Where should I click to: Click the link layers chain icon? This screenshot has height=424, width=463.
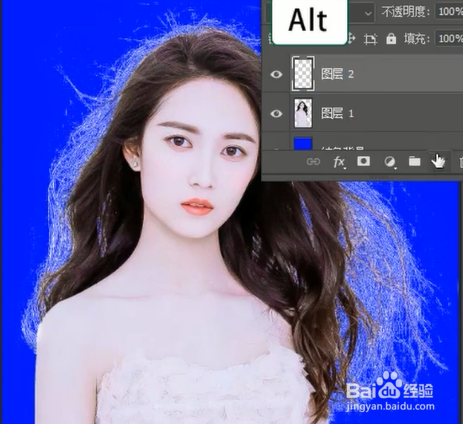point(313,162)
